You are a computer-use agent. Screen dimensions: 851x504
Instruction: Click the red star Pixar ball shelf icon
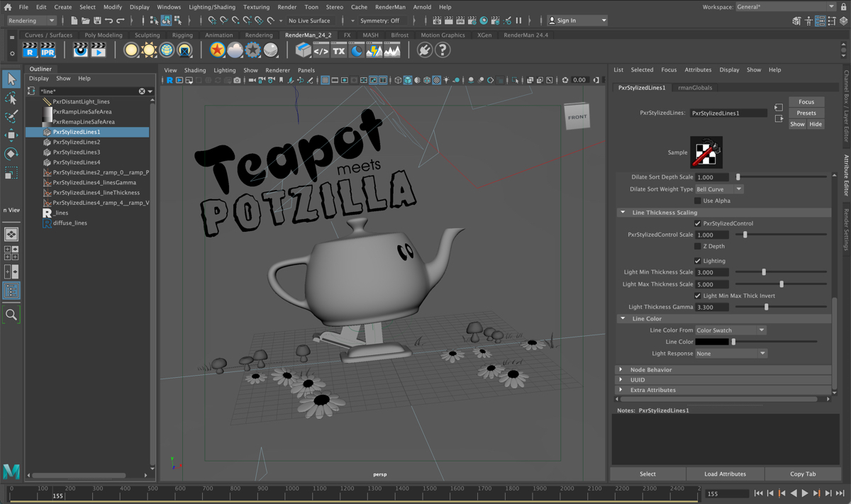pyautogui.click(x=217, y=50)
